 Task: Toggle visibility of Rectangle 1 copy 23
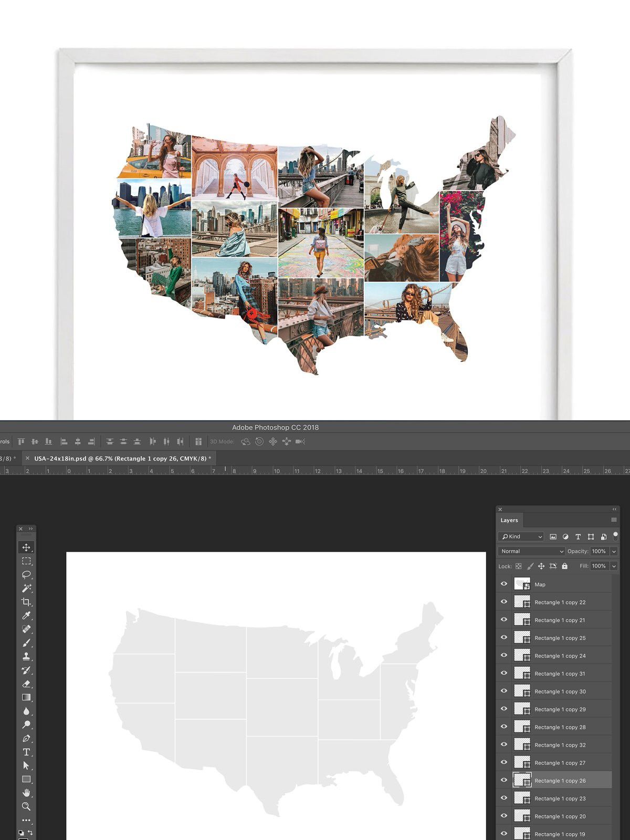click(504, 798)
